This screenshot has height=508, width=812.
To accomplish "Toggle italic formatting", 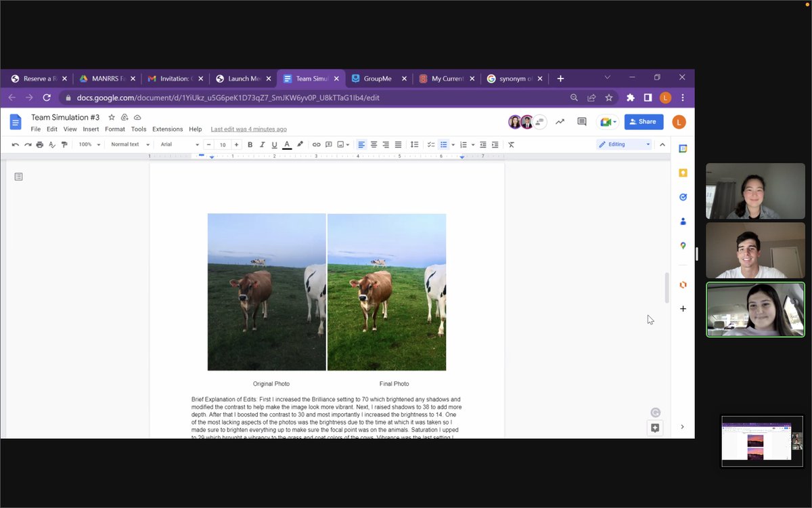I will pyautogui.click(x=262, y=144).
